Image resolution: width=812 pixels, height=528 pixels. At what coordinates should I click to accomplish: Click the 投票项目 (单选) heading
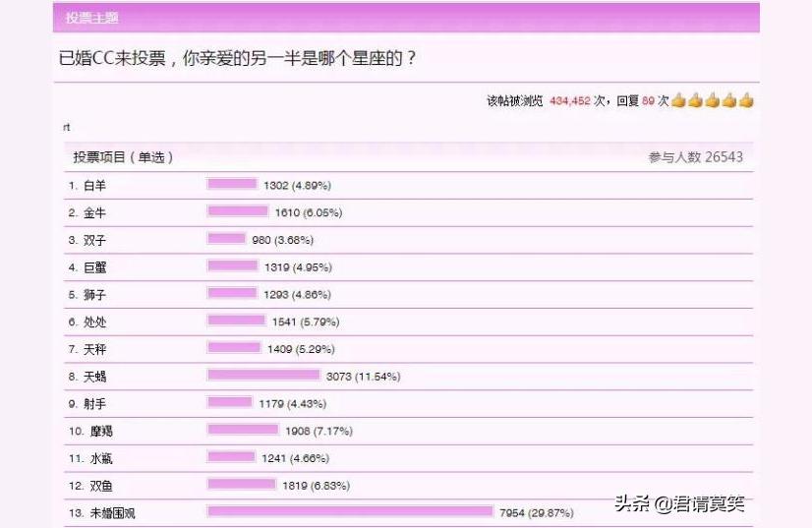pos(123,157)
